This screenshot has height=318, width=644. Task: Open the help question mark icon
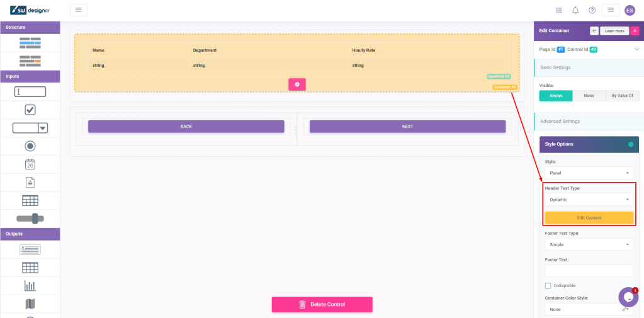(592, 10)
